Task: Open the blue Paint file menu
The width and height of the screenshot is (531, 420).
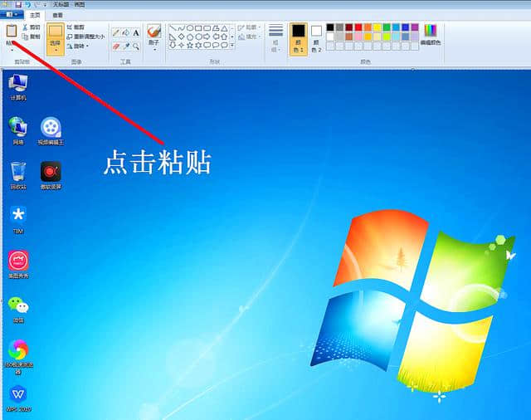Action: (x=12, y=15)
